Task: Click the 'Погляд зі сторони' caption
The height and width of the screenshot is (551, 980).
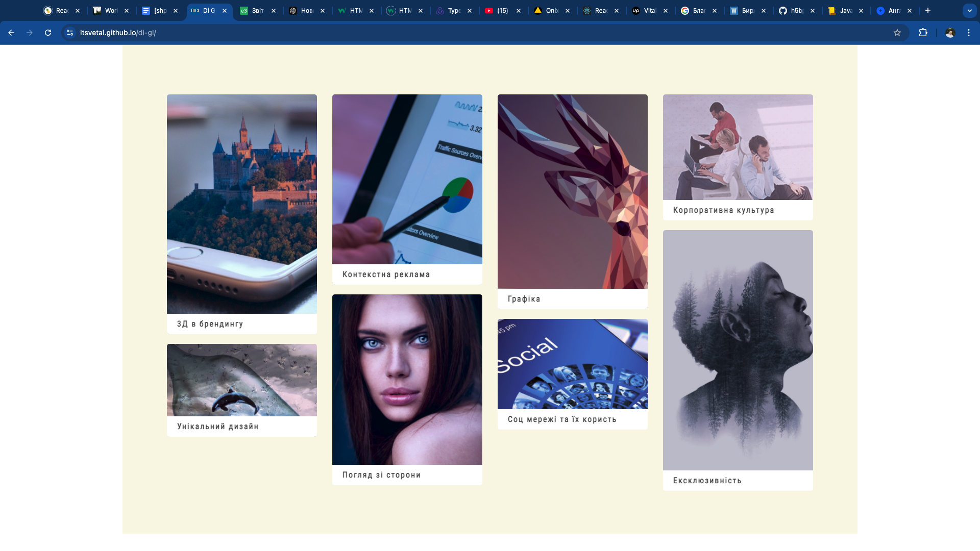Action: click(381, 475)
